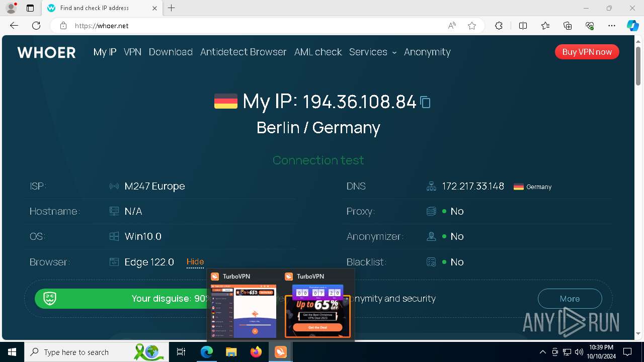Switch to Microsoft Edge on taskbar
This screenshot has height=362, width=644.
206,352
